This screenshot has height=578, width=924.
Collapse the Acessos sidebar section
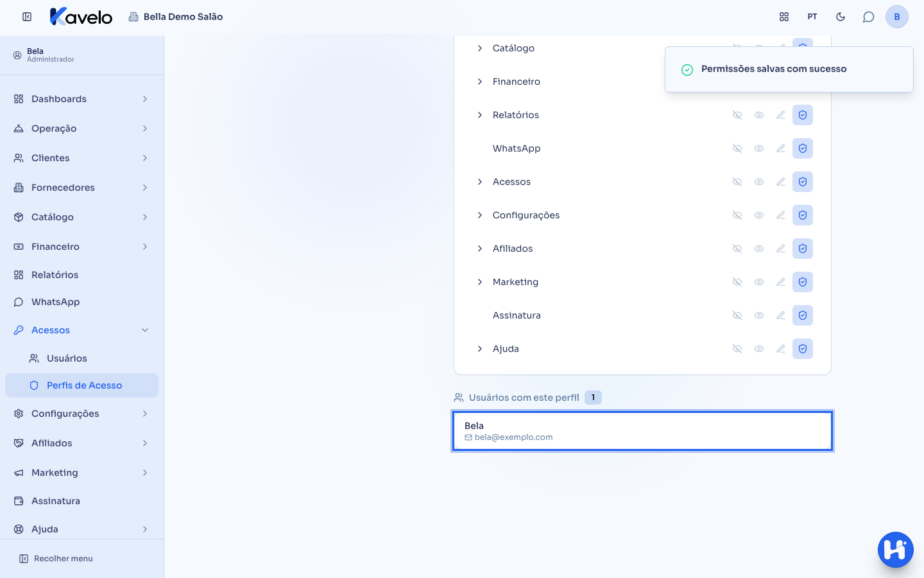click(145, 330)
